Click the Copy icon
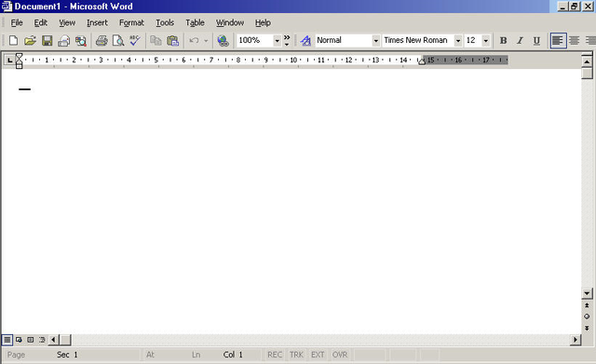The width and height of the screenshot is (596, 364). pyautogui.click(x=156, y=40)
